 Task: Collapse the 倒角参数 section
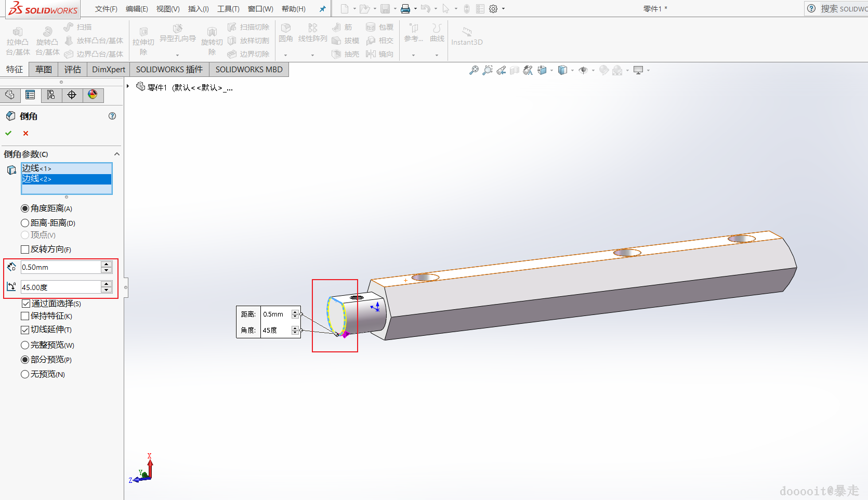click(x=117, y=154)
